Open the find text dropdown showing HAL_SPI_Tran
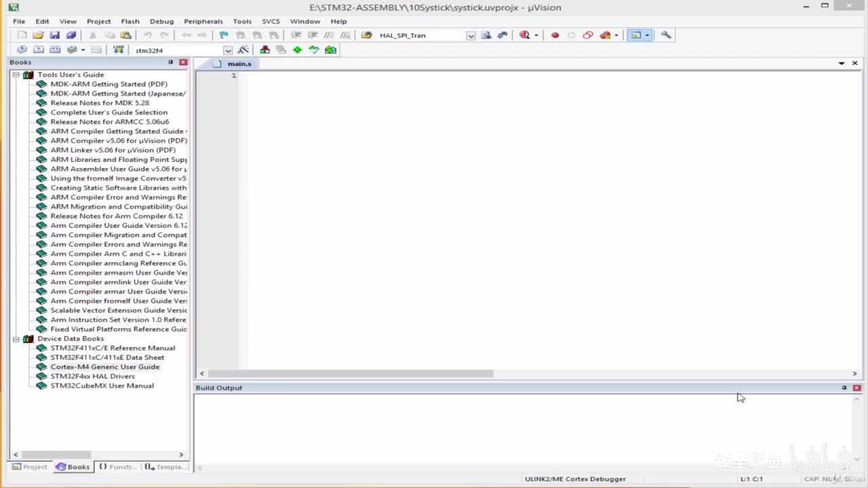The image size is (868, 488). (x=471, y=35)
